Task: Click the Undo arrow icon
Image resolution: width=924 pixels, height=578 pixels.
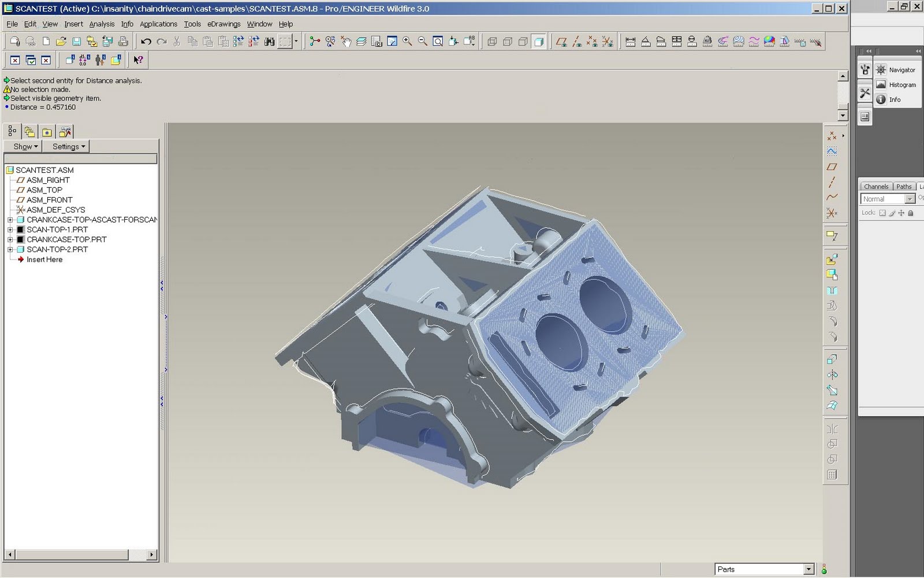Action: coord(146,42)
